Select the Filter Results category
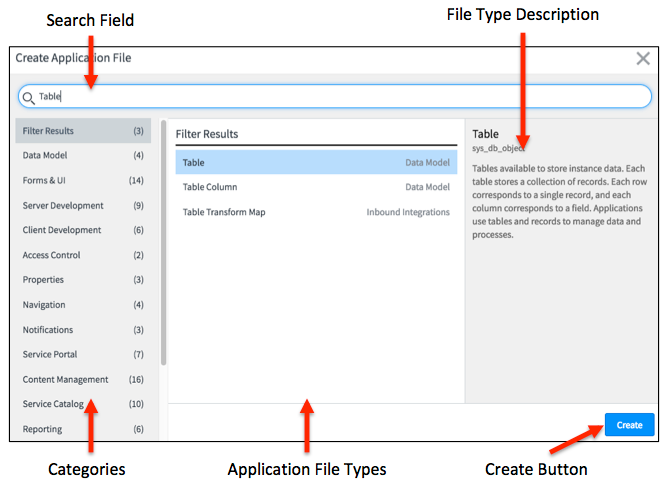 coord(83,131)
